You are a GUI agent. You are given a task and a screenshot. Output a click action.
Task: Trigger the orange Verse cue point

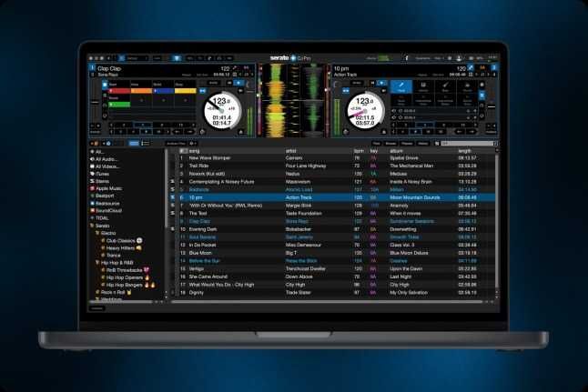141,91
